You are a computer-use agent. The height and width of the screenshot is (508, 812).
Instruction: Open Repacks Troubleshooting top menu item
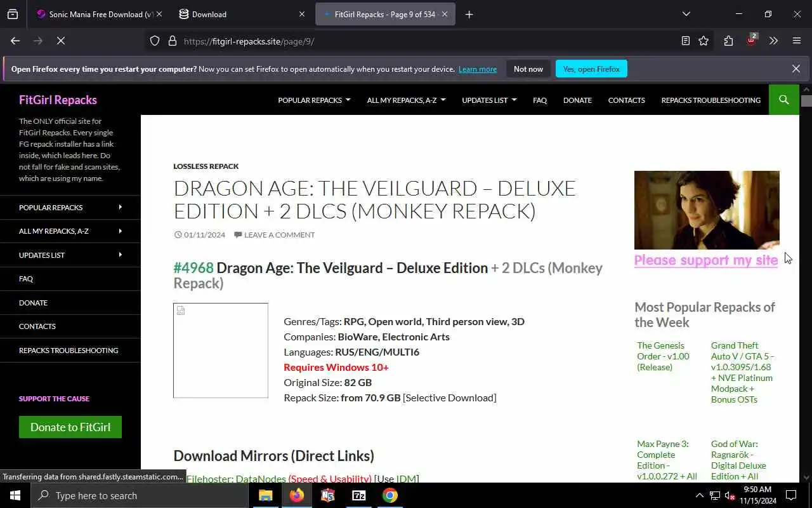(710, 100)
